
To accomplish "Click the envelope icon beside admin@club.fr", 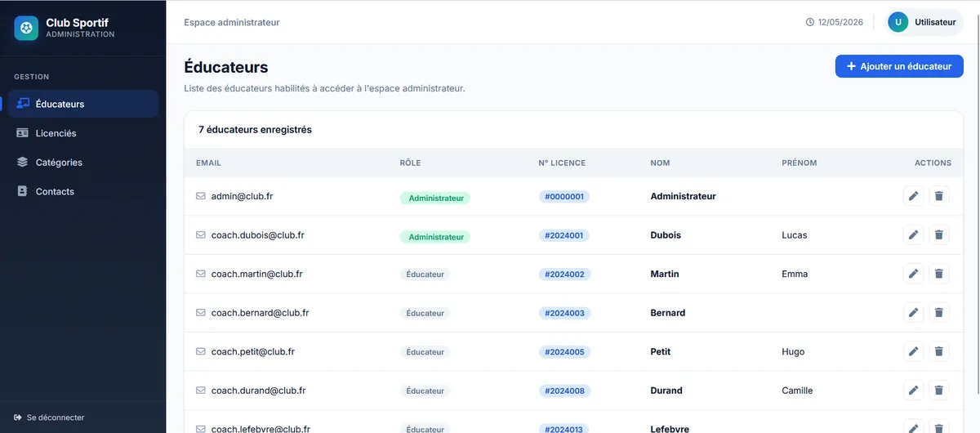I will point(201,196).
